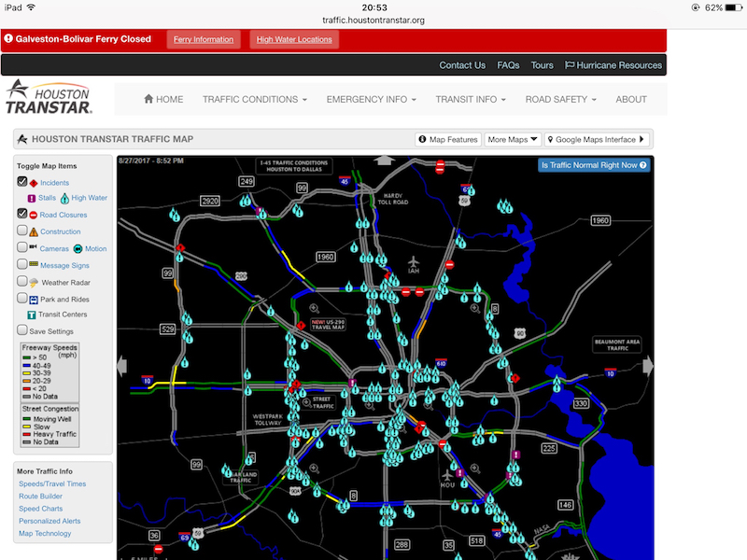
Task: Pan the map north with up arrow
Action: (384, 160)
